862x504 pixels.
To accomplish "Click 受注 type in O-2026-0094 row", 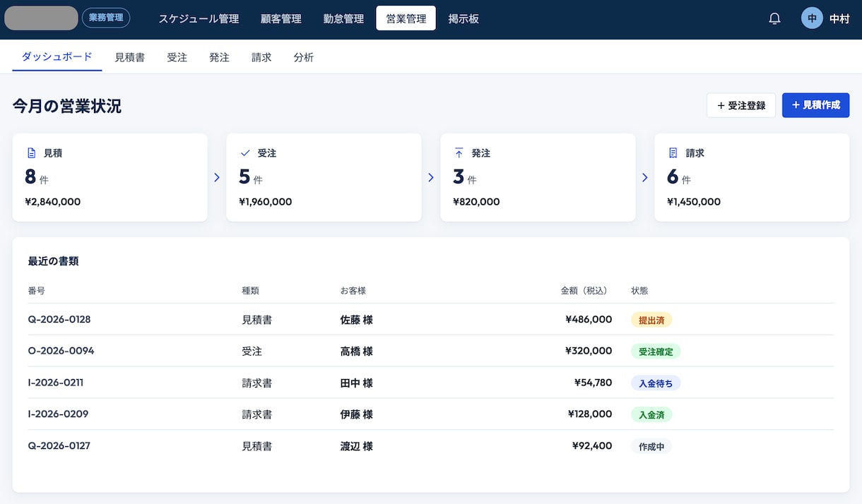I will (252, 352).
